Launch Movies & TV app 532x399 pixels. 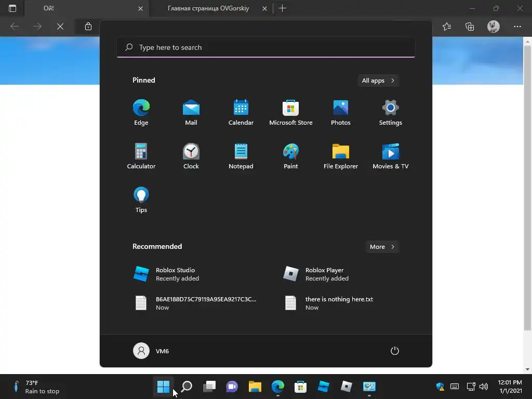391,156
